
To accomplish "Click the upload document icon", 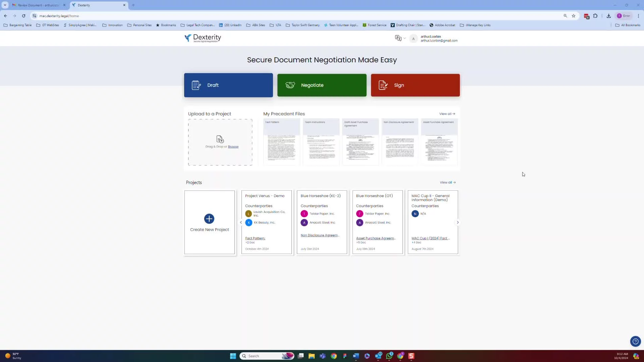I will point(220,139).
